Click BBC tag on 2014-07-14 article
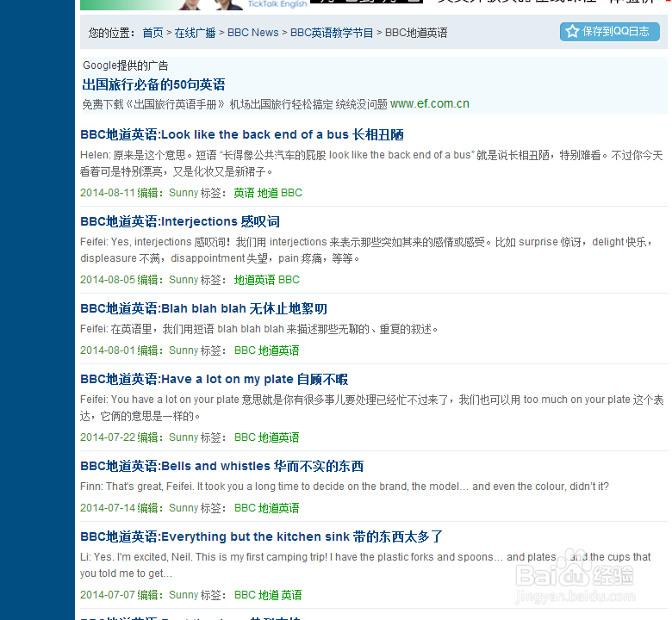This screenshot has width=672, height=620. click(246, 508)
